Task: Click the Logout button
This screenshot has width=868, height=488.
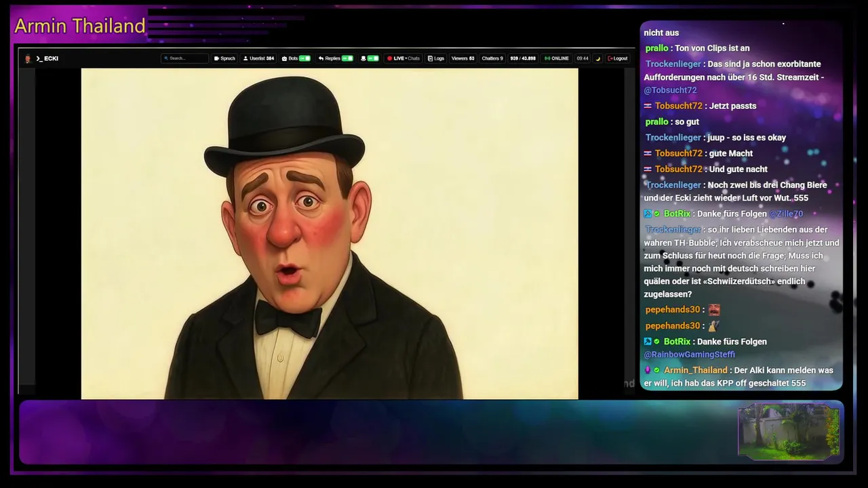Action: tap(617, 58)
